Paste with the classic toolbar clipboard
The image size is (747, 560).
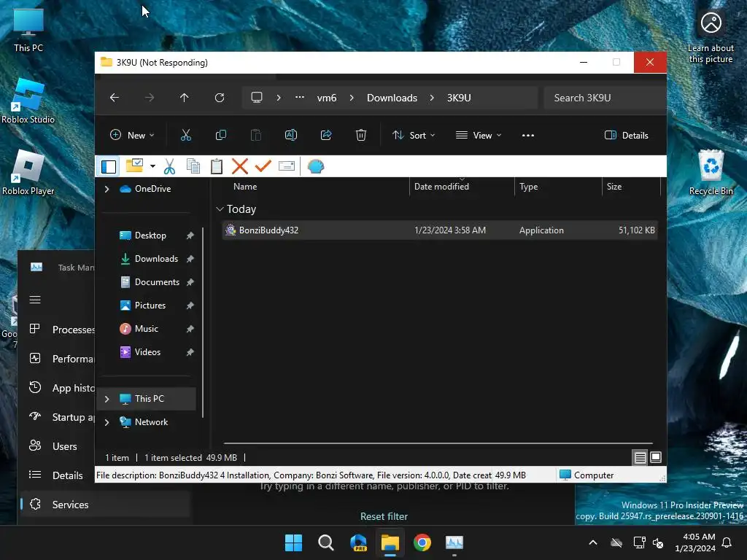click(216, 166)
